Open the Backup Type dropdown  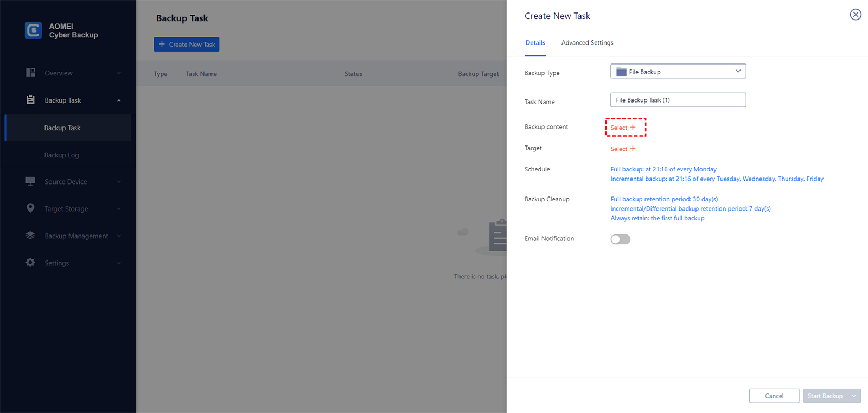click(x=678, y=72)
